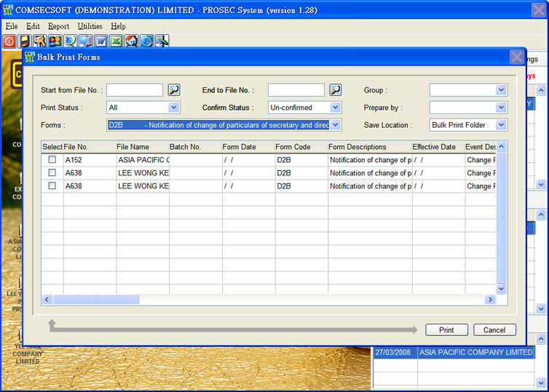Open the Report menu

58,26
